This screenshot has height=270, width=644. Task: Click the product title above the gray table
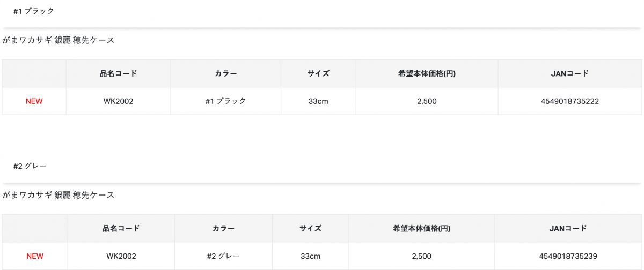(x=58, y=195)
